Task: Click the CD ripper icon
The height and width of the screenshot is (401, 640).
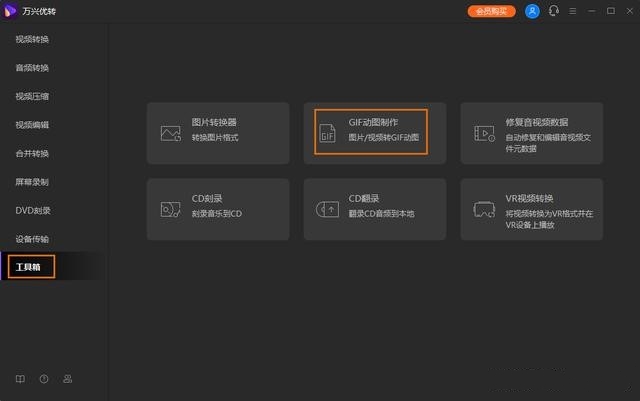Action: [327, 209]
